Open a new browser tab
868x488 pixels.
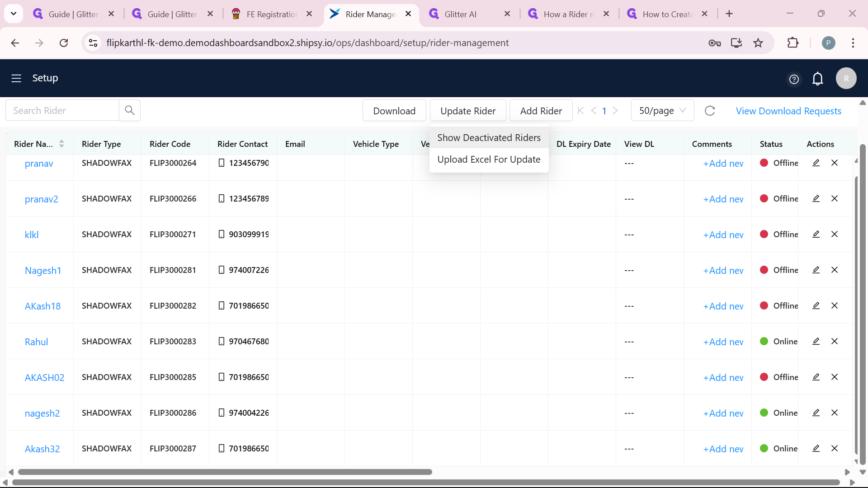(x=729, y=14)
